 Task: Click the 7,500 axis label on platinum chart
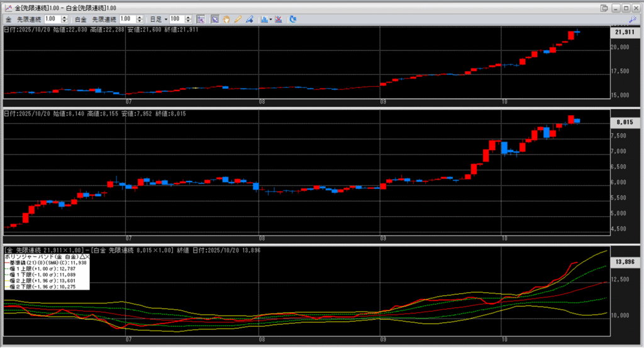(x=619, y=136)
